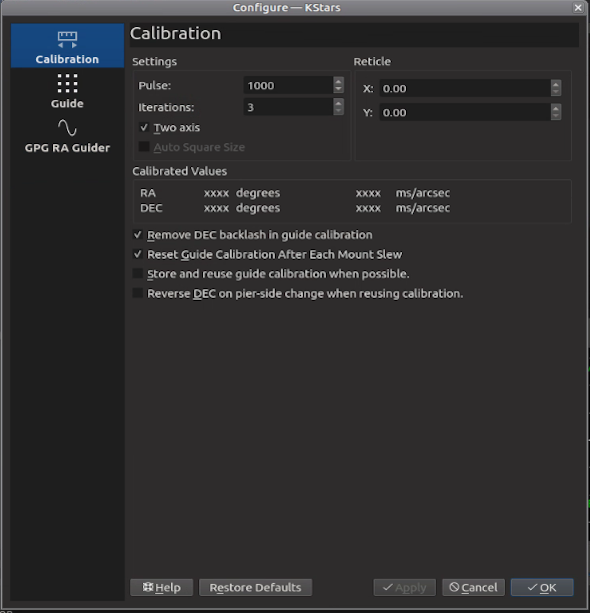Increment Iterations spinner up arrow

[x=339, y=102]
